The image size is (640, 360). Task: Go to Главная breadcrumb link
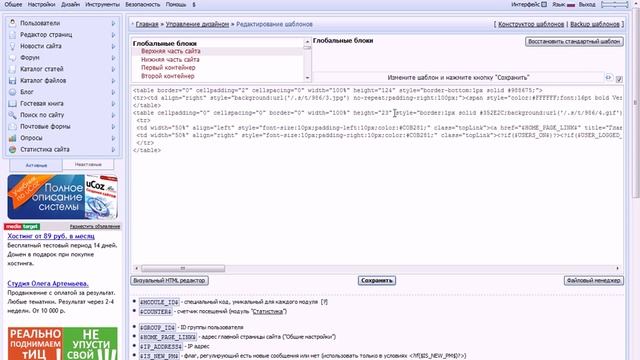click(x=147, y=24)
